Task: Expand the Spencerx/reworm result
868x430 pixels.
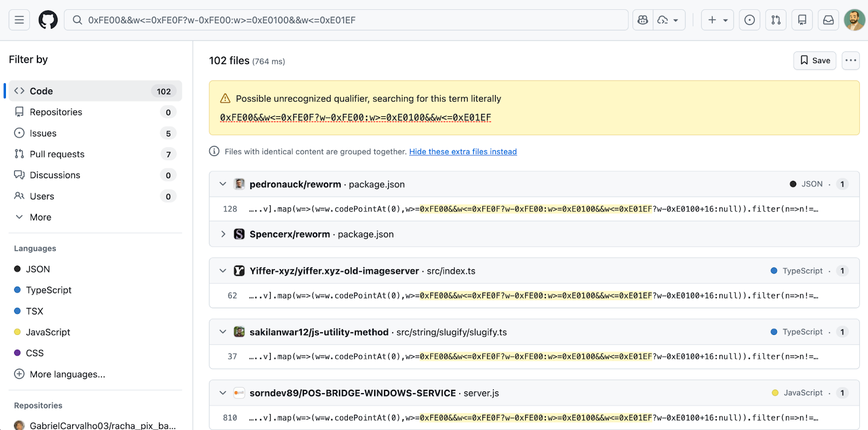Action: (222, 234)
